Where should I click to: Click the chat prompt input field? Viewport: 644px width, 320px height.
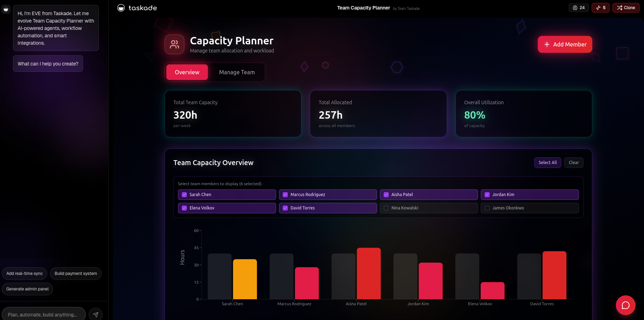tap(44, 314)
